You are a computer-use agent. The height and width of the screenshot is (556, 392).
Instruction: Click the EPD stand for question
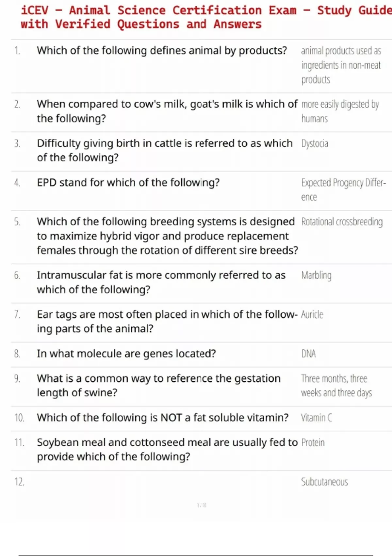pyautogui.click(x=128, y=182)
